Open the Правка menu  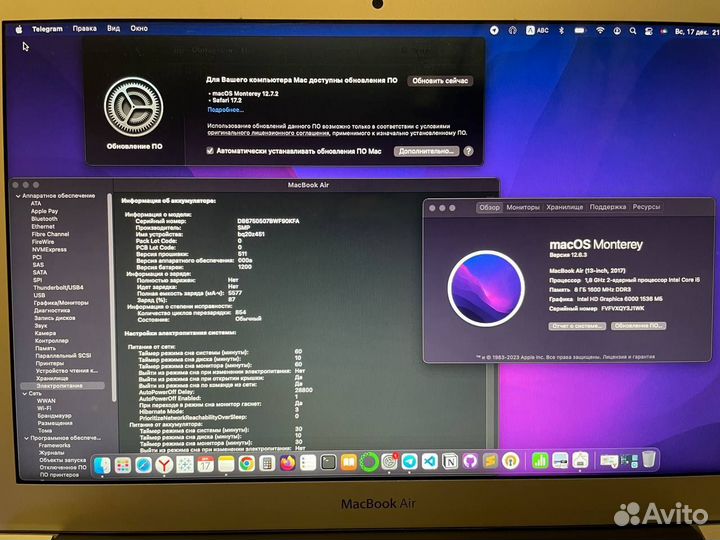point(84,28)
